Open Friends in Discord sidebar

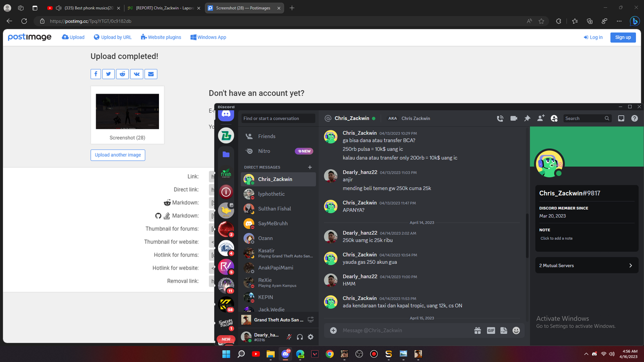[278, 136]
